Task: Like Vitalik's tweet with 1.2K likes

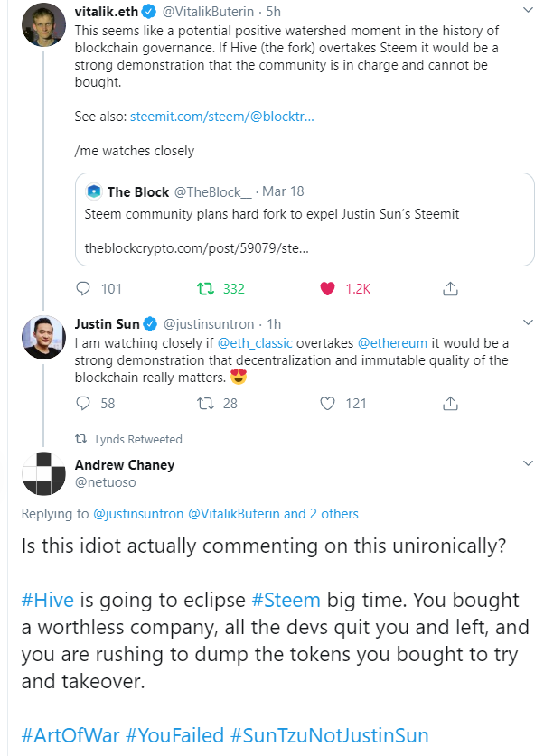Action: click(327, 289)
